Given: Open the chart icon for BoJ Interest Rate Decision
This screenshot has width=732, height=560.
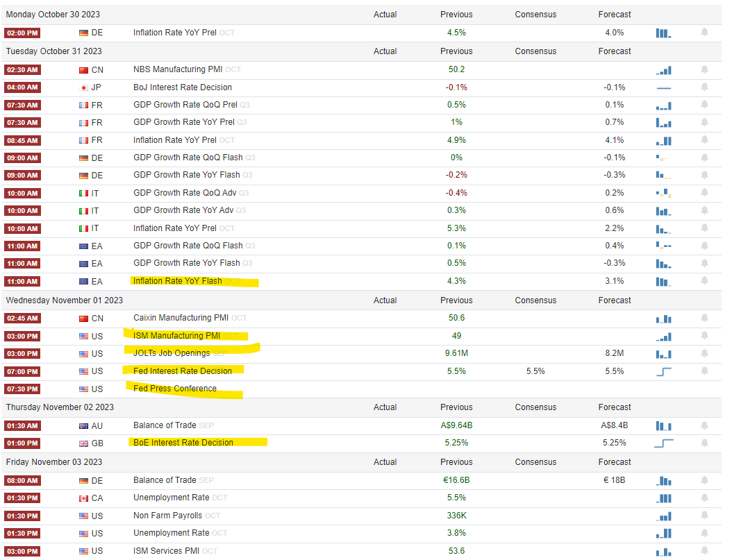Looking at the screenshot, I should click(x=663, y=88).
